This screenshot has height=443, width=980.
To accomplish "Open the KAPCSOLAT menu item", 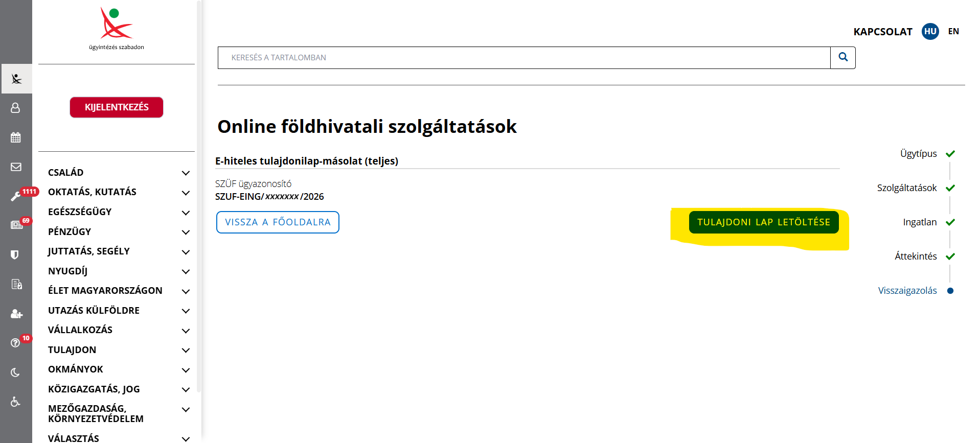I will [882, 32].
